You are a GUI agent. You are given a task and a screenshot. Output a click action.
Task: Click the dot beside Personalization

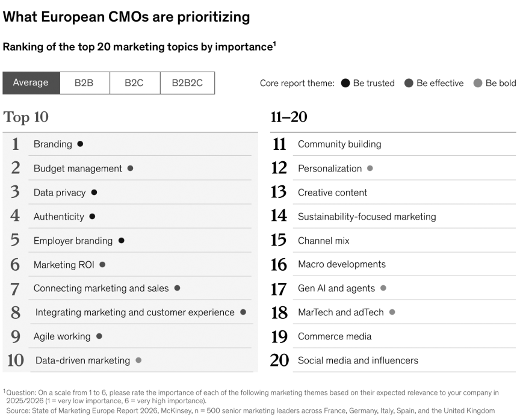click(x=370, y=168)
